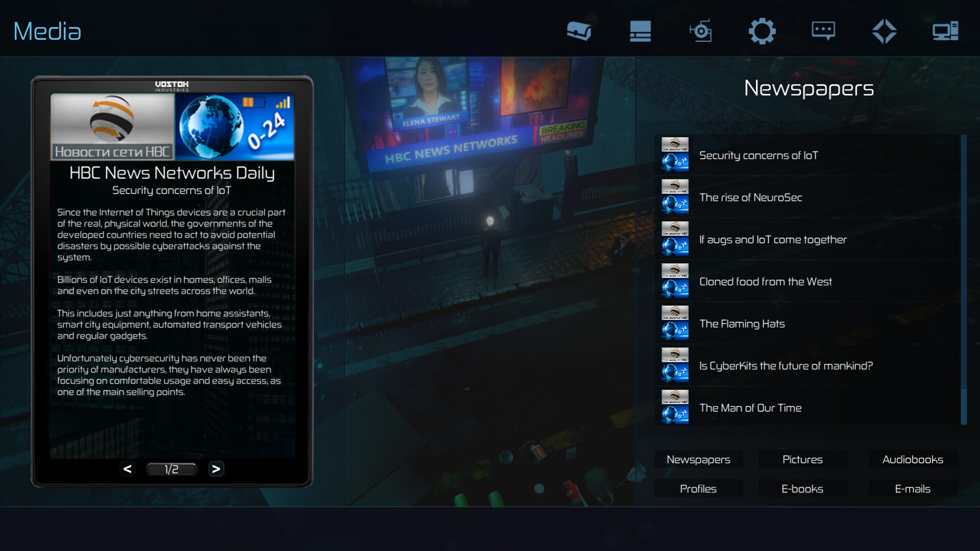
Task: Open the settings gear icon
Action: click(x=763, y=31)
